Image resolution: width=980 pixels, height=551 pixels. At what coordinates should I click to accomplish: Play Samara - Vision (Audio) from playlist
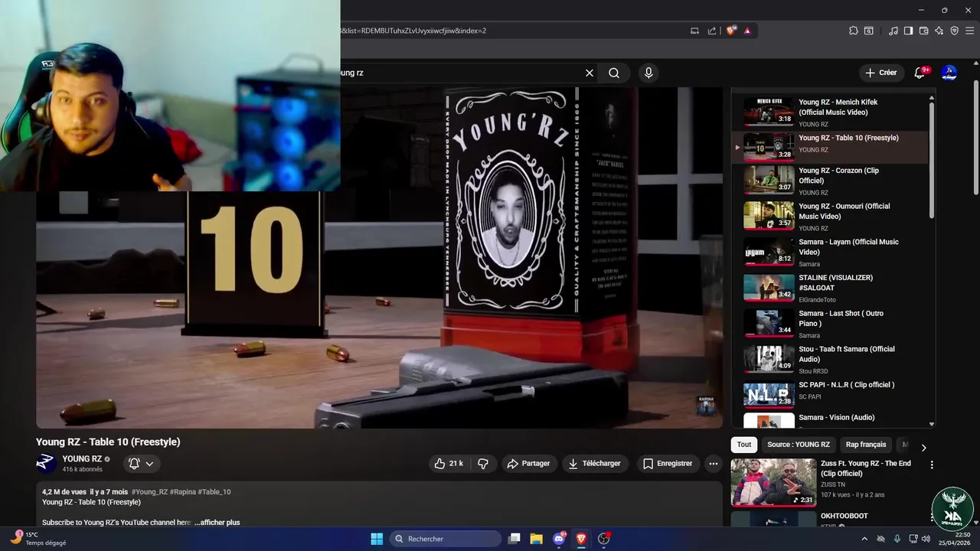[830, 421]
